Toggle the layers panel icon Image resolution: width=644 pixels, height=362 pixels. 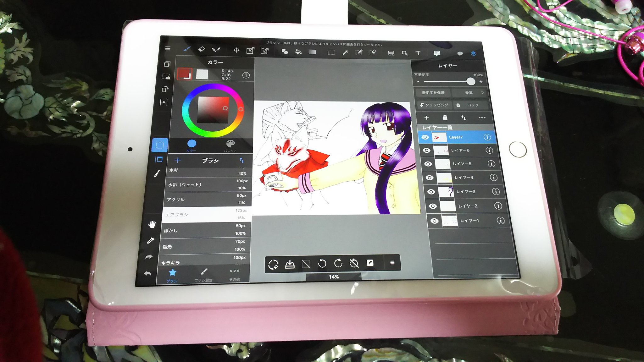(473, 54)
